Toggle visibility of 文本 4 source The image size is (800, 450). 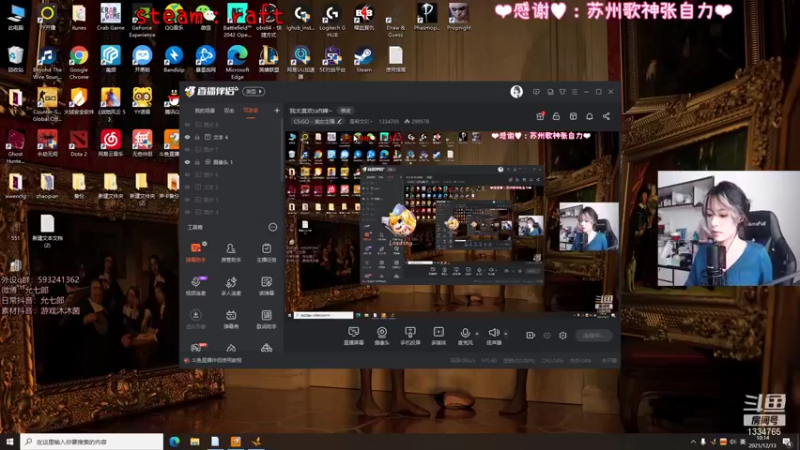[x=187, y=137]
